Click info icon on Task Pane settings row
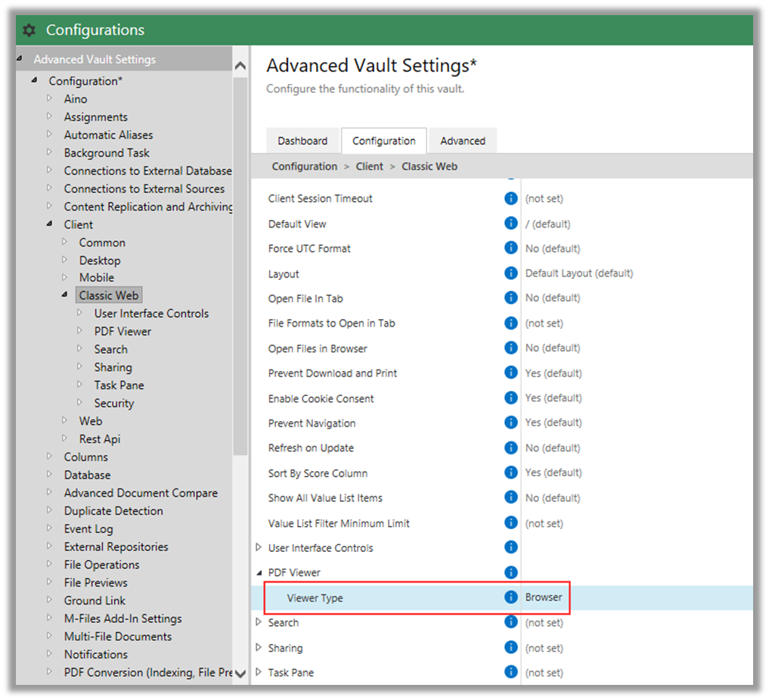Viewport: 769px width, 700px height. coord(510,672)
